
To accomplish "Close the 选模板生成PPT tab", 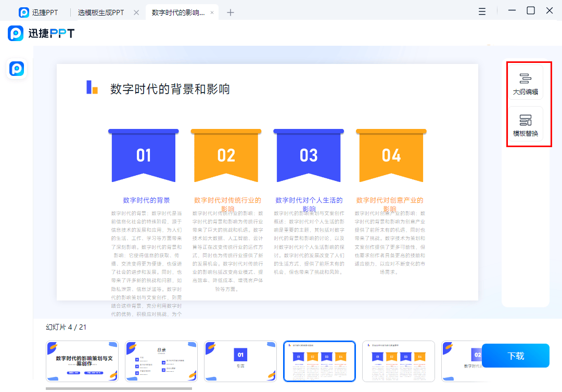I will click(x=137, y=11).
